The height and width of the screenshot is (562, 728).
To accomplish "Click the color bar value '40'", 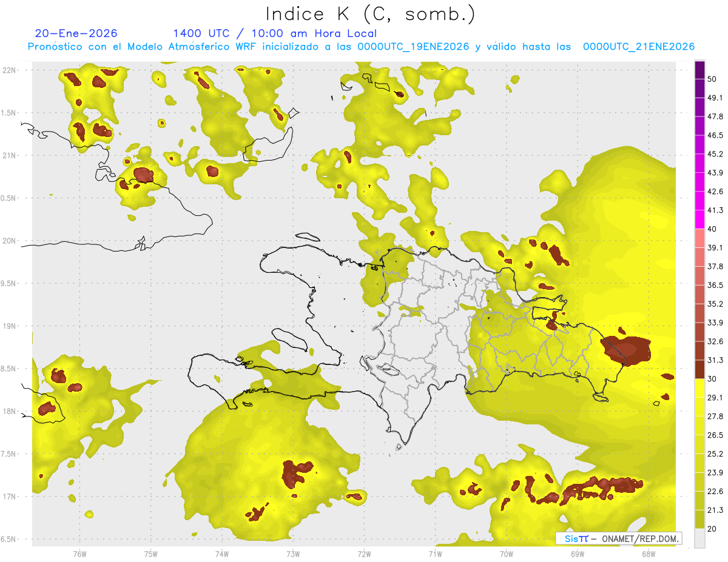I will pos(712,229).
